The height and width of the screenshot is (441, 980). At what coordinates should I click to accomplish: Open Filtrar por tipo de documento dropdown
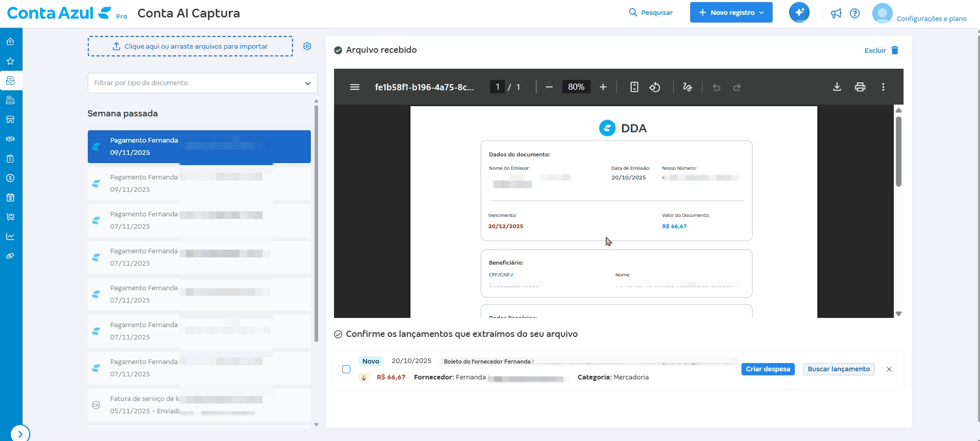tap(202, 83)
